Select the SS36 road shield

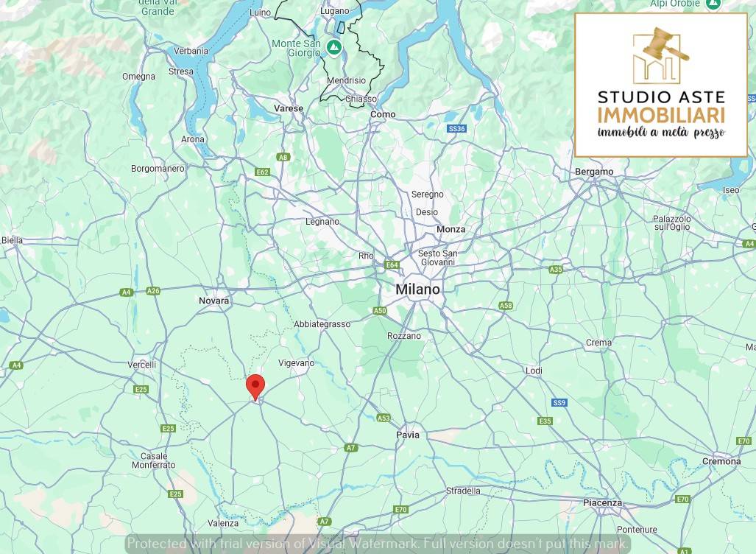pos(456,129)
